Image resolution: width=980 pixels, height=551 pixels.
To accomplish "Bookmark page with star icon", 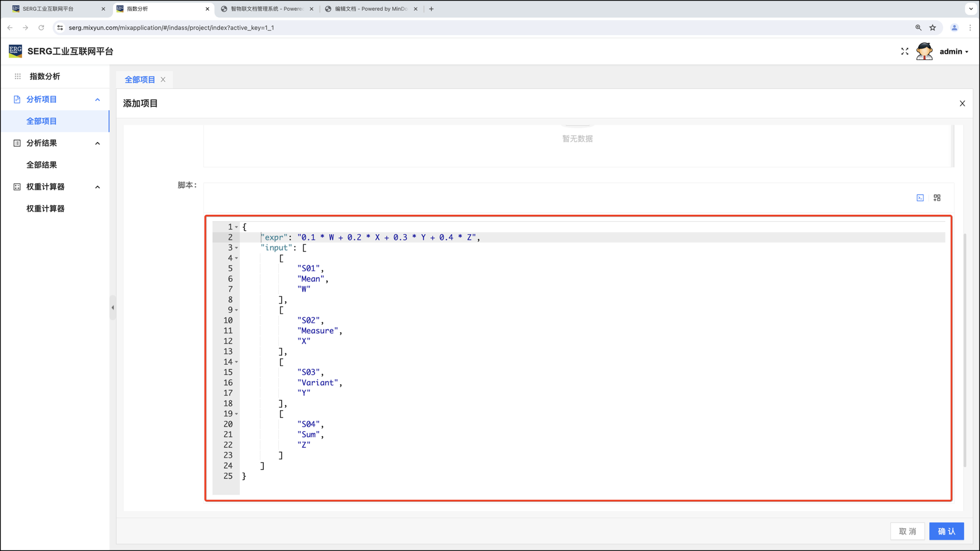I will pos(933,28).
